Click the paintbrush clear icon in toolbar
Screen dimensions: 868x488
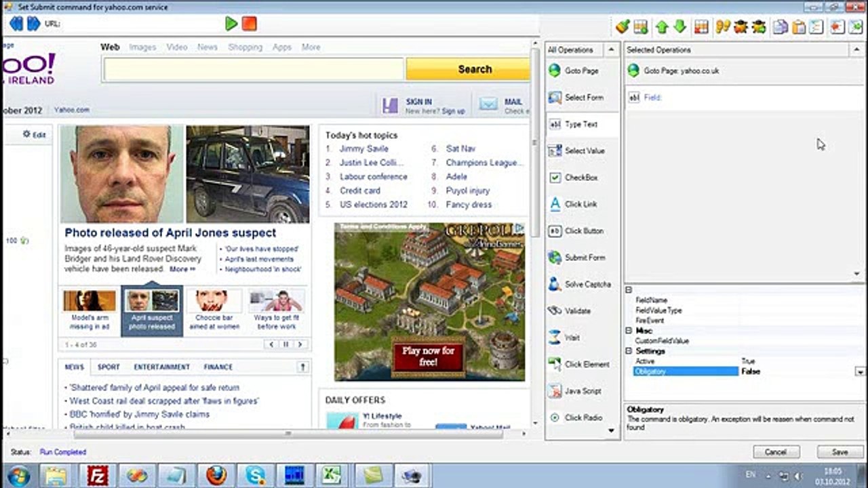click(623, 26)
